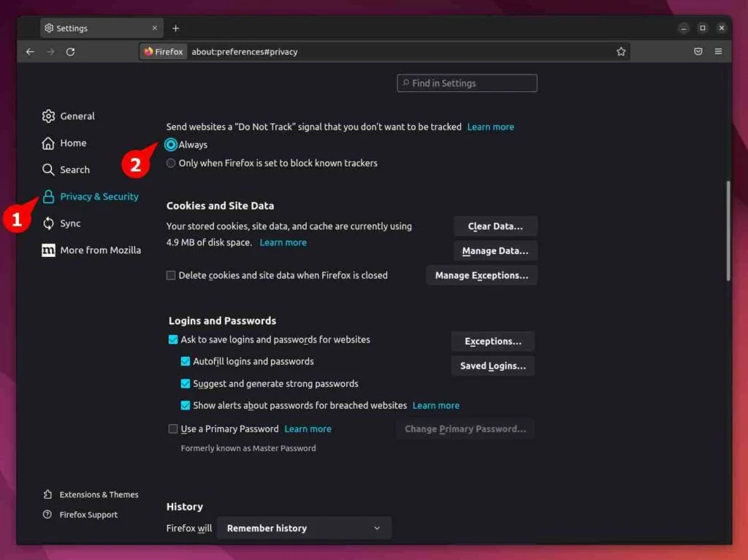This screenshot has height=560, width=748.
Task: Open Do Not Track Learn more link
Action: (x=490, y=127)
